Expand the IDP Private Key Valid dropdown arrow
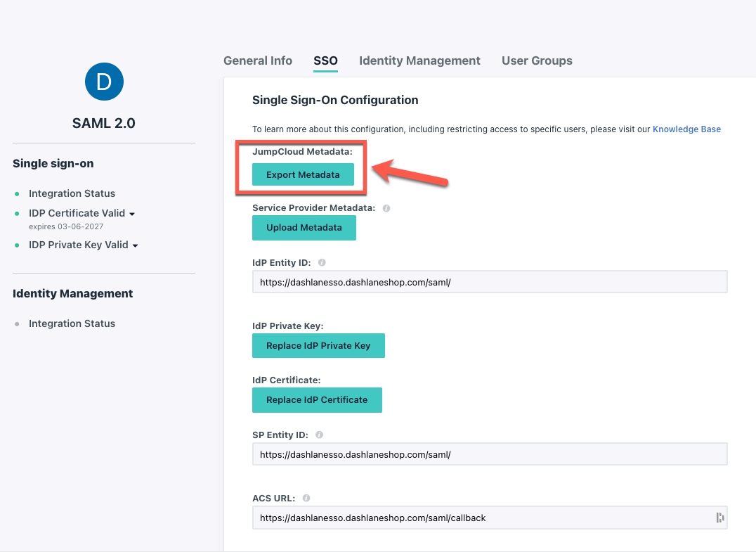 [x=136, y=245]
